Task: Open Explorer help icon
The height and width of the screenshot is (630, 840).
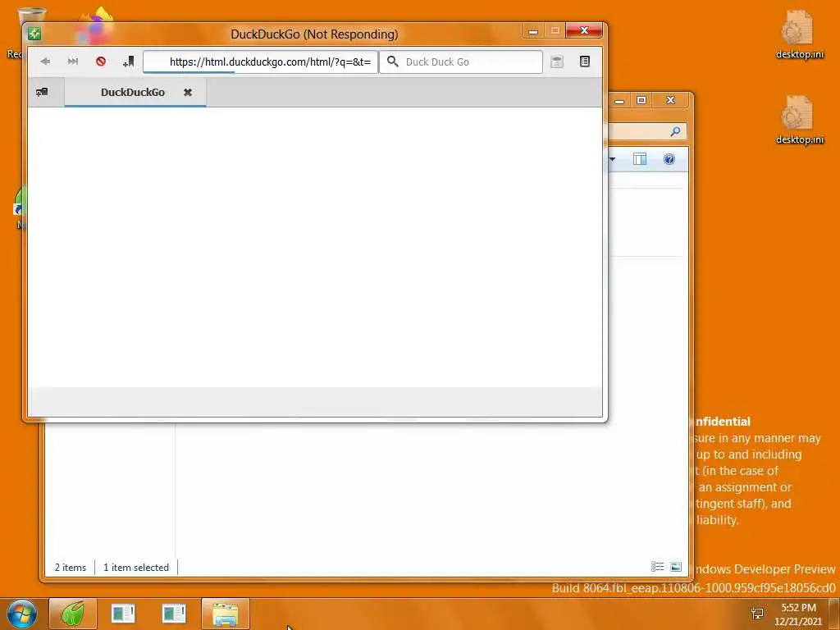Action: 669,159
